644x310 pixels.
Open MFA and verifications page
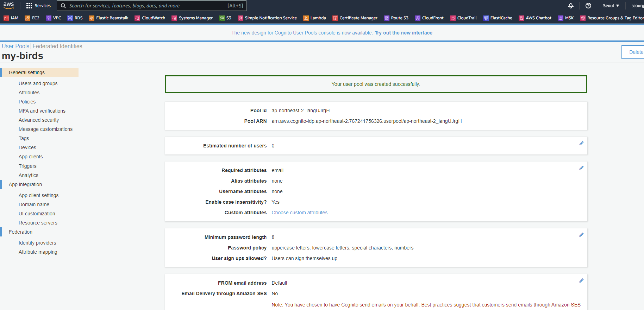(x=42, y=111)
